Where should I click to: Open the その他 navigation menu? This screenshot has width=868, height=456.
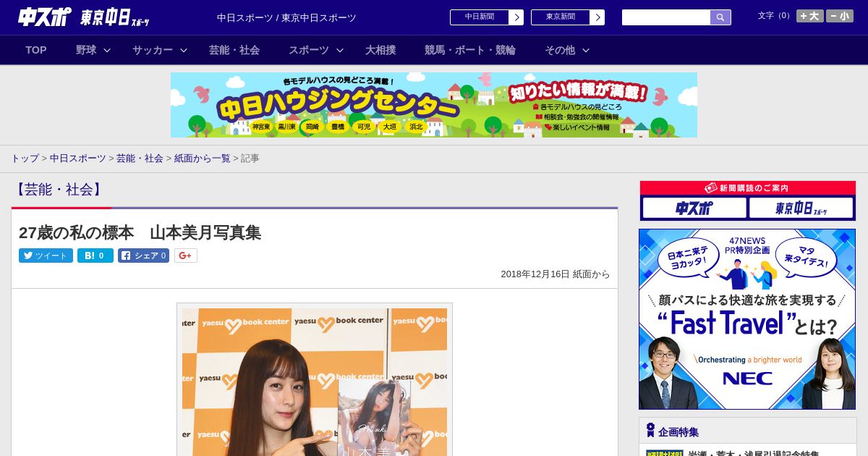tap(560, 50)
